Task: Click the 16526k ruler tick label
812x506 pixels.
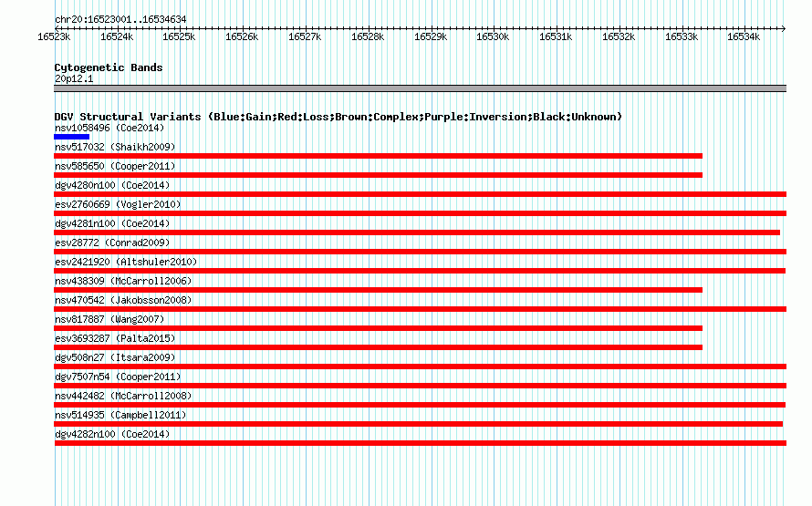Action: click(242, 37)
